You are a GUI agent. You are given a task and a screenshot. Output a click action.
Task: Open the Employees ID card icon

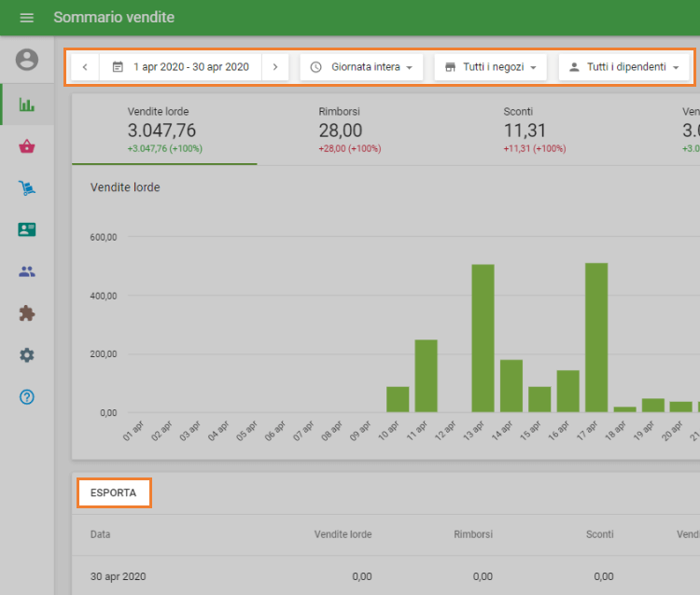tap(27, 229)
